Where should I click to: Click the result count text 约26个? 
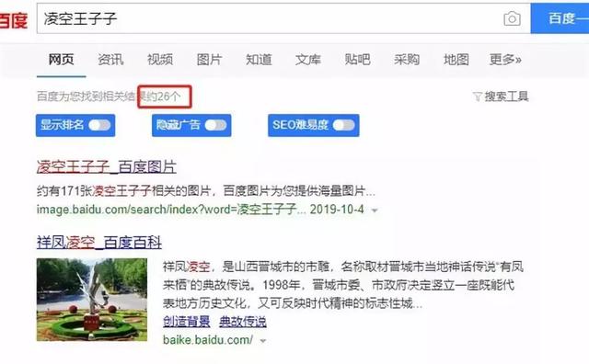[163, 97]
